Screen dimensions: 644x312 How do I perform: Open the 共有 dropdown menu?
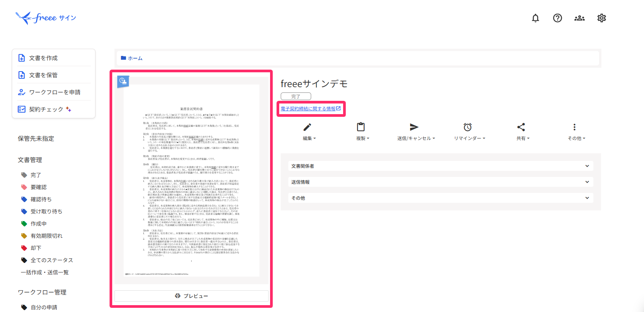point(523,138)
